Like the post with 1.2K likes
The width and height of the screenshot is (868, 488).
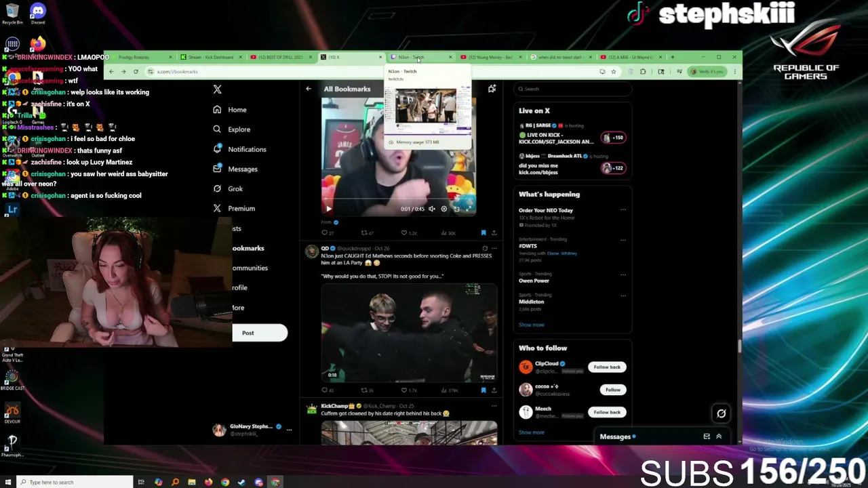(x=408, y=233)
